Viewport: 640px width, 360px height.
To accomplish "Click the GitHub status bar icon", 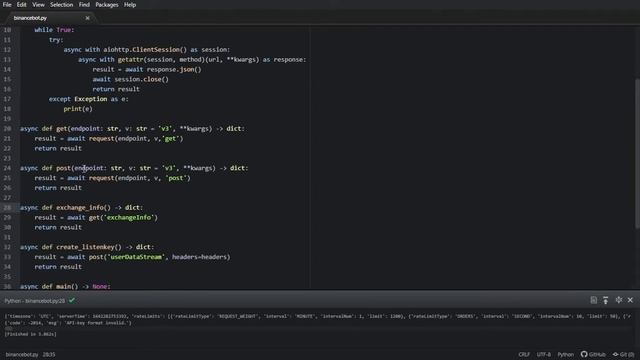I will [x=593, y=354].
